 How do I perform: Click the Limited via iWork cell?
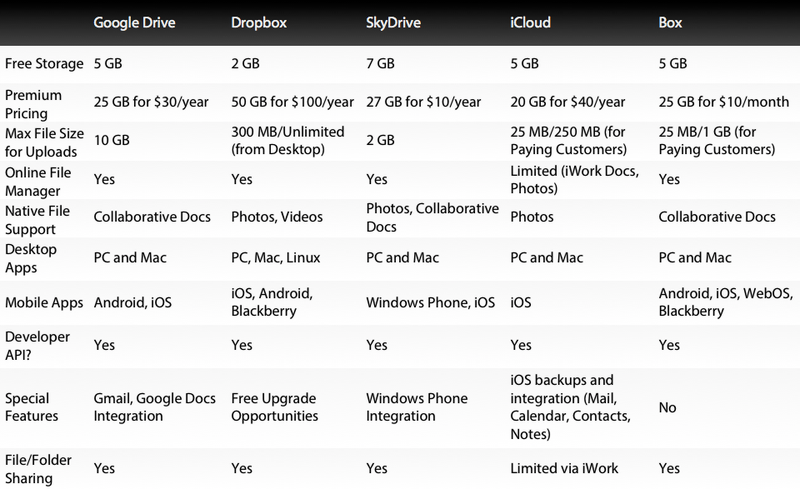point(564,469)
